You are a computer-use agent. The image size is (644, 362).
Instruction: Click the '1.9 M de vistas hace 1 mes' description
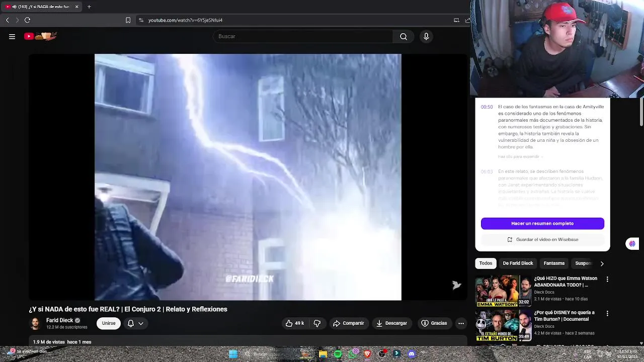click(62, 342)
